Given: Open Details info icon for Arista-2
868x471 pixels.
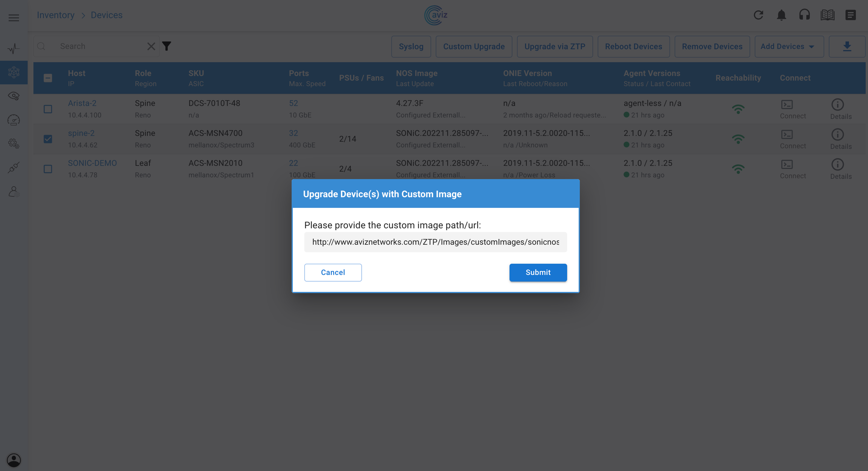Looking at the screenshot, I should click(x=837, y=105).
